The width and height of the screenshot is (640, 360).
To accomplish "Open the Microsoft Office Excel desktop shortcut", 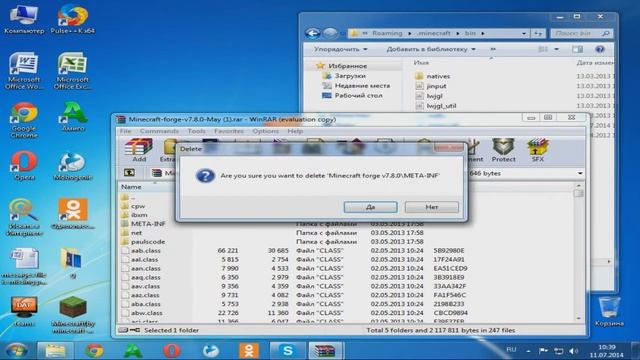I will point(72,70).
